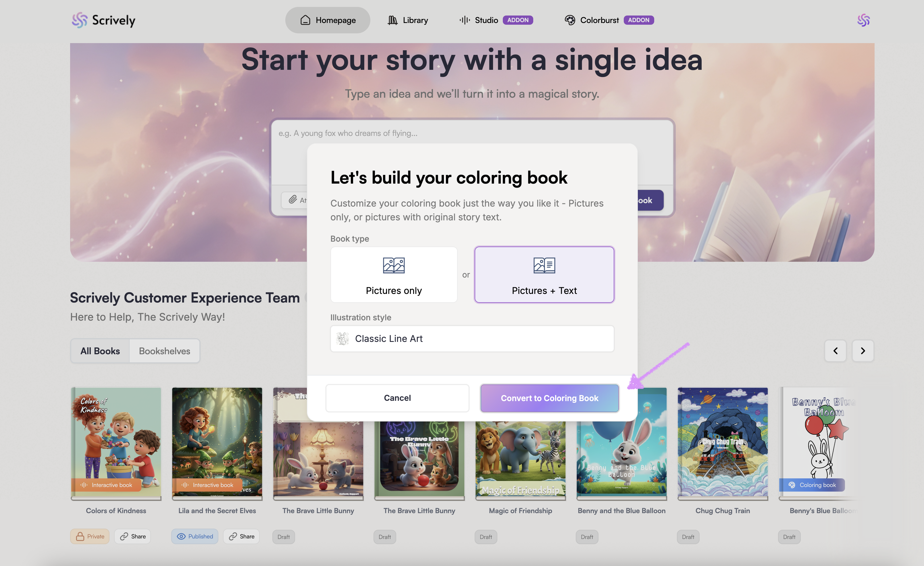Go to next books with right chevron
This screenshot has width=924, height=566.
pyautogui.click(x=863, y=351)
